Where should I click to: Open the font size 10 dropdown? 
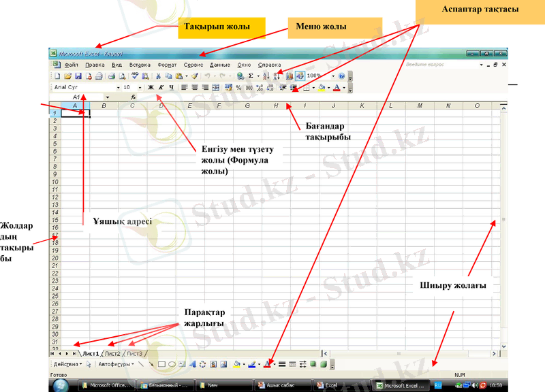click(x=140, y=88)
